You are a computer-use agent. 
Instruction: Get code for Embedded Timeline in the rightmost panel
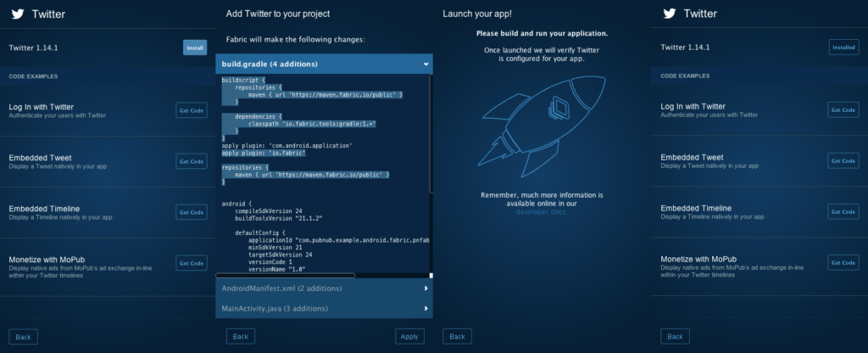pyautogui.click(x=843, y=212)
